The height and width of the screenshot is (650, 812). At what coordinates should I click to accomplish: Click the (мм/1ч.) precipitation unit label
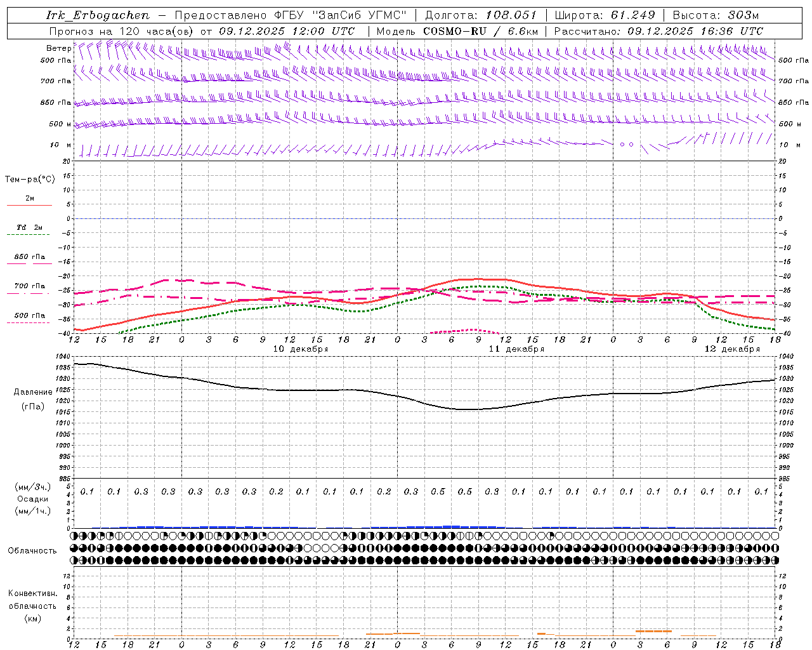click(x=33, y=511)
